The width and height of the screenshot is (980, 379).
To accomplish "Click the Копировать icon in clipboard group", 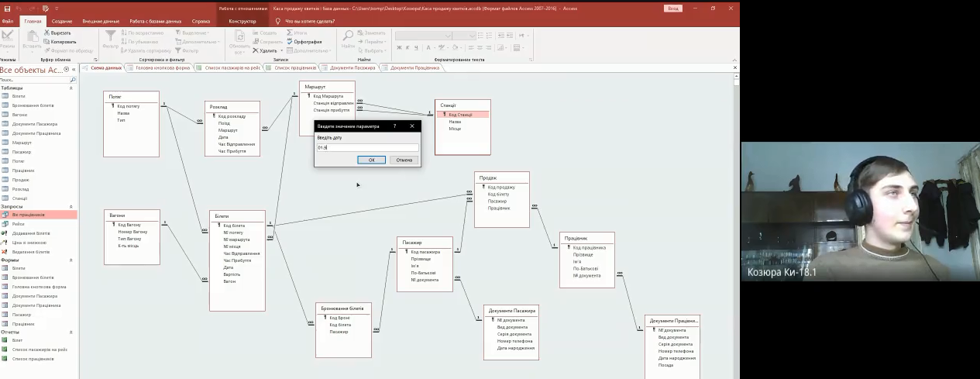I will [x=46, y=42].
